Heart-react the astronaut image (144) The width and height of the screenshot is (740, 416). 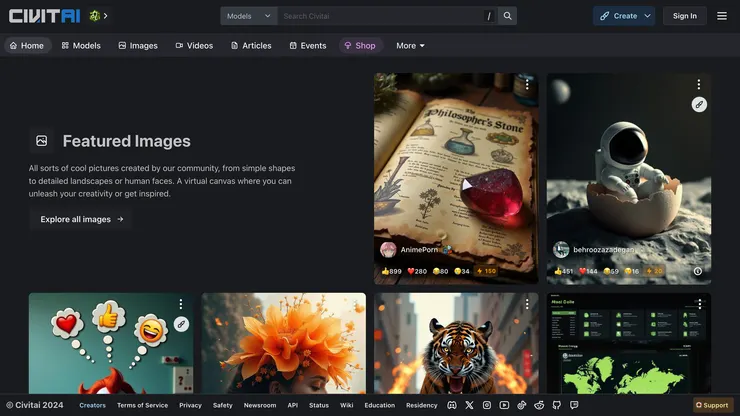pos(588,271)
